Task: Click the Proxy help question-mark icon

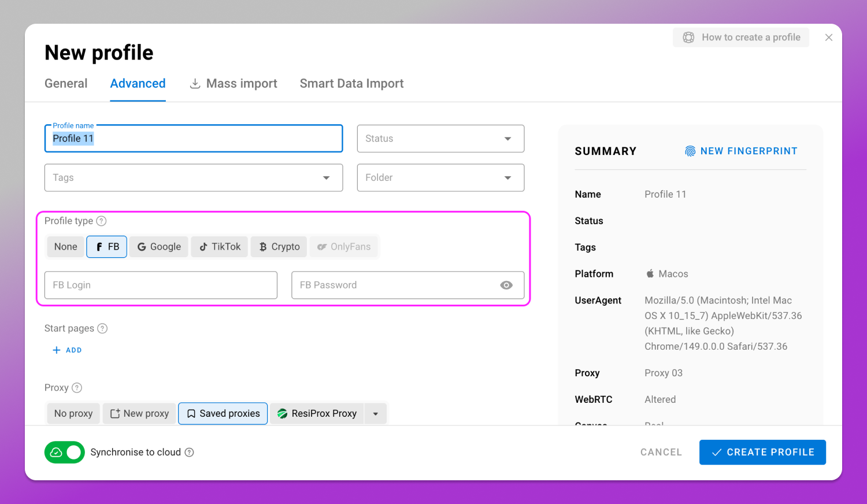Action: [77, 388]
